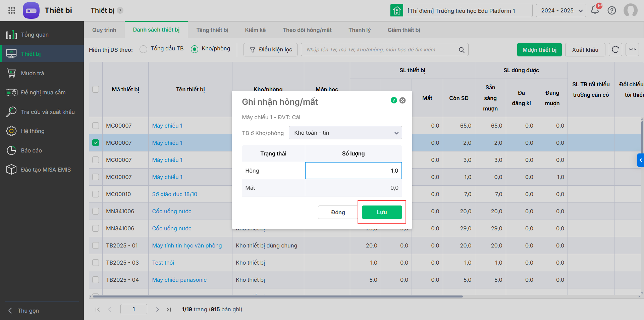This screenshot has width=644, height=320.
Task: Select the Tổng đầu TB radio button
Action: 144,49
